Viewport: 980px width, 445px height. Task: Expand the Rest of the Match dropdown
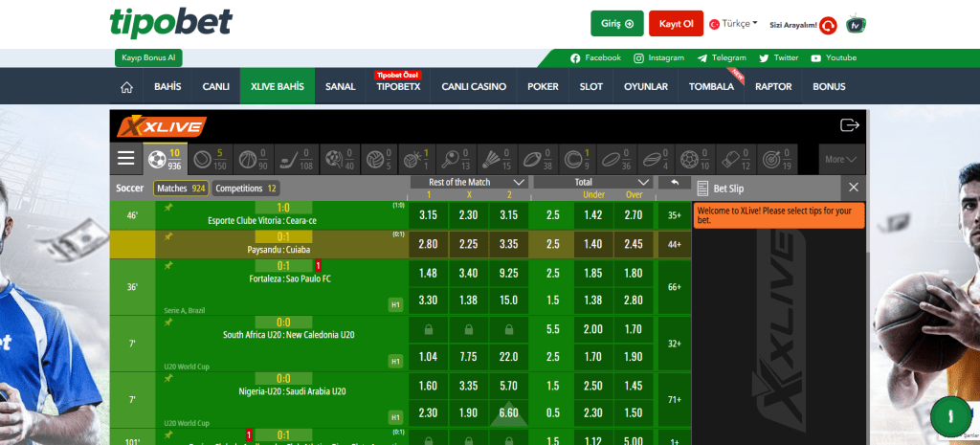(x=519, y=182)
